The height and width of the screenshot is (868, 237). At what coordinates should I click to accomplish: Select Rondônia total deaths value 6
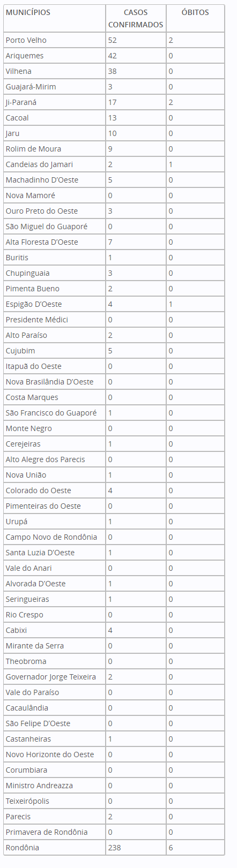[195, 848]
